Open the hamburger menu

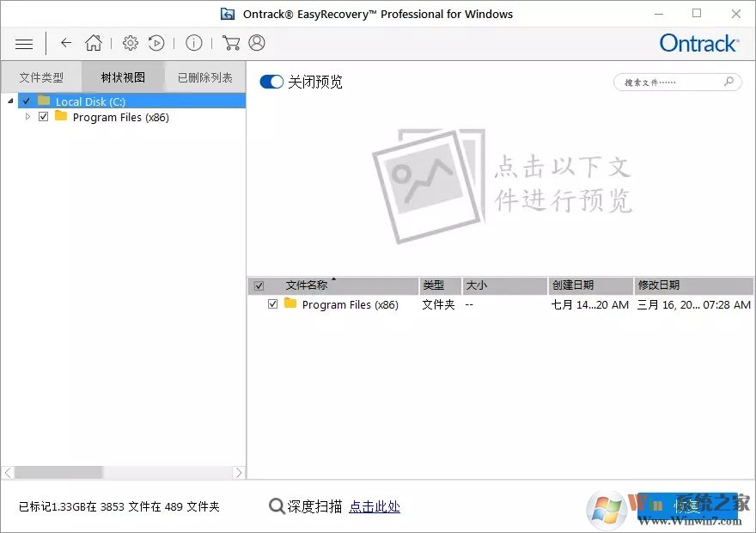click(24, 44)
